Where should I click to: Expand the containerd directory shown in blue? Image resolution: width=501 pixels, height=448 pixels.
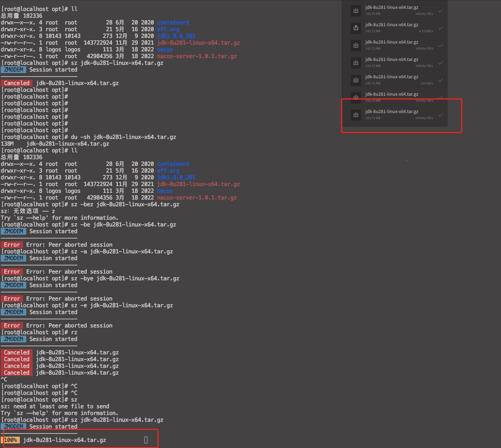173,22
